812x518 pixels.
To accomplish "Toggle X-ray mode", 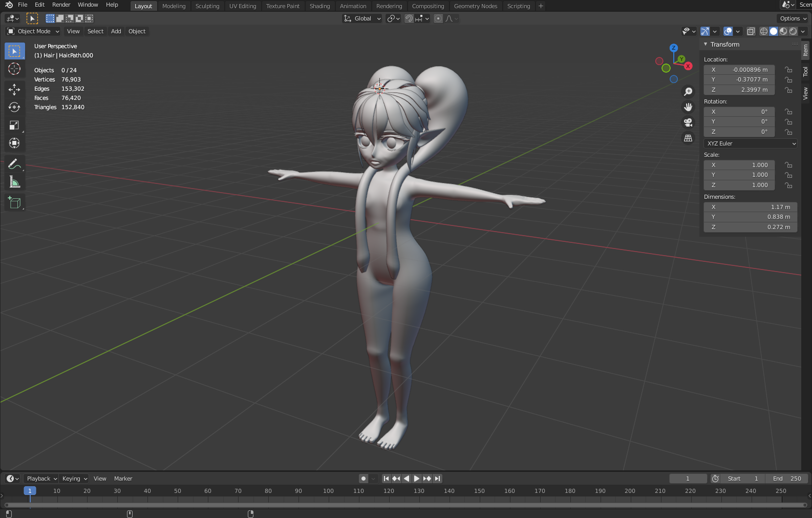I will (x=751, y=31).
